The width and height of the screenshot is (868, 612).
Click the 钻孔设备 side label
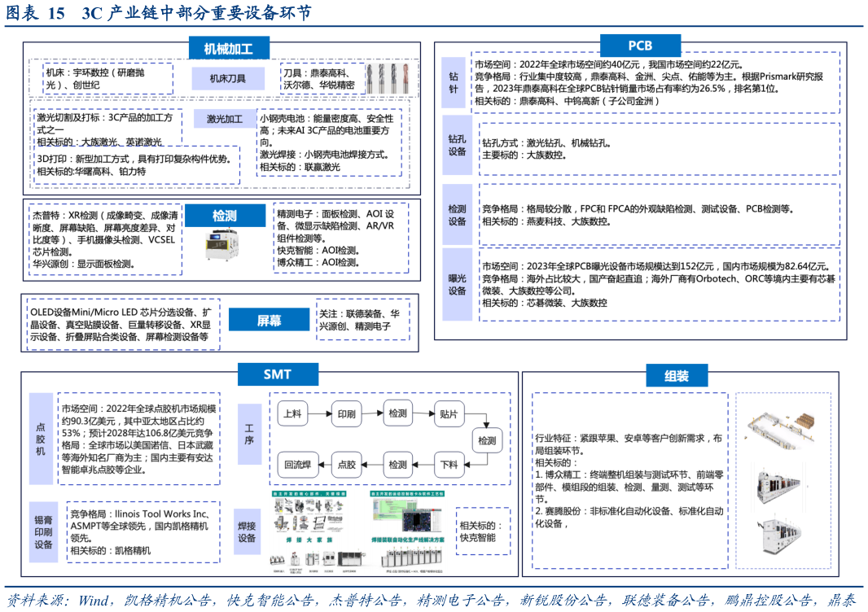[x=457, y=145]
